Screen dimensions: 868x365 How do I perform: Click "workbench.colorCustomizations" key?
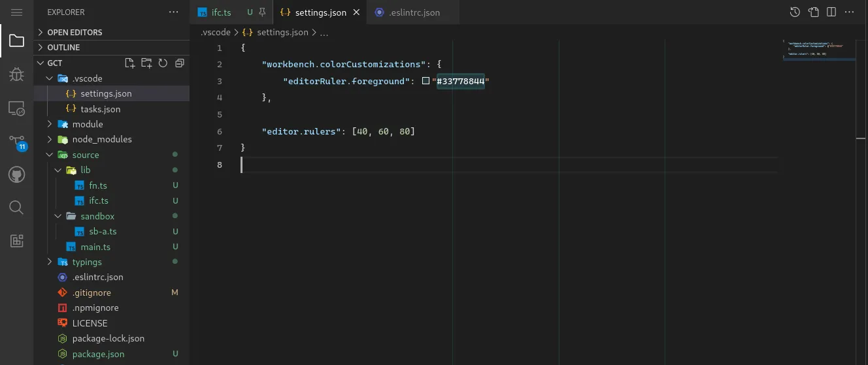coord(344,64)
